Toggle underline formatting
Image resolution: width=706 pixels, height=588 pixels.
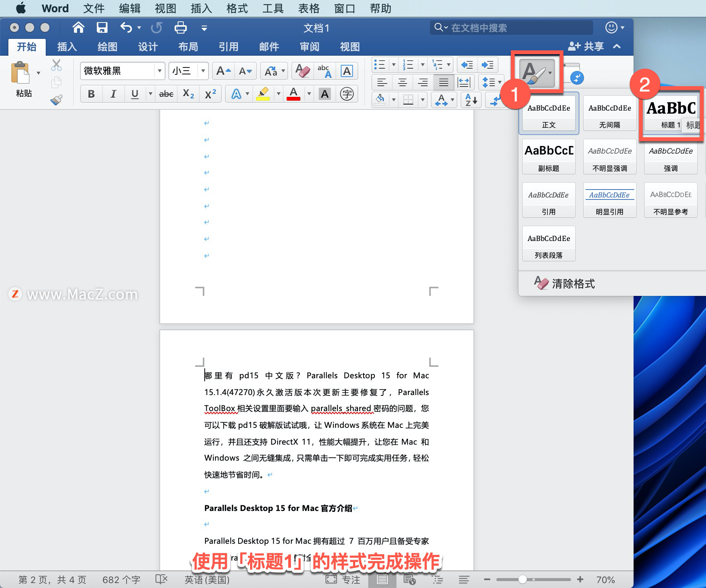[135, 94]
